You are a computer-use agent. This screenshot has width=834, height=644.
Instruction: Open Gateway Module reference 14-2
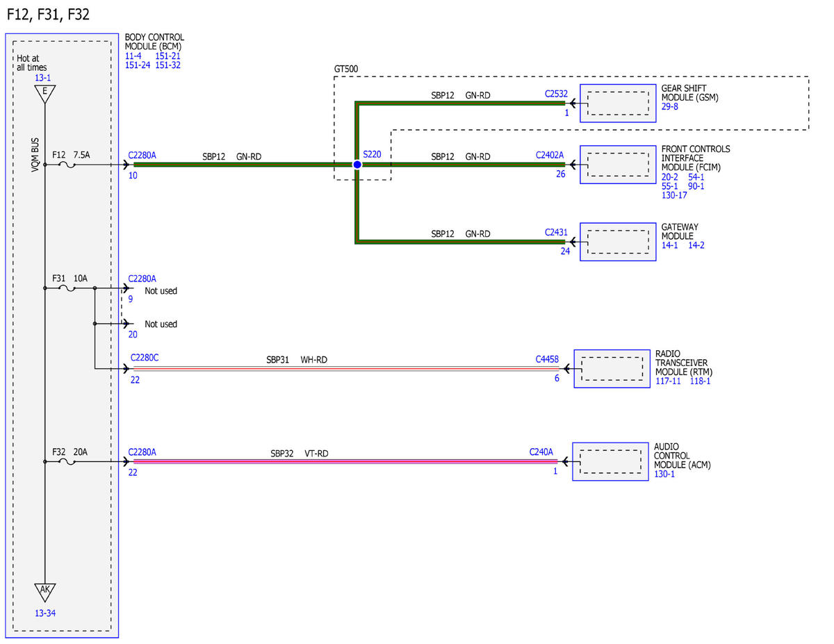click(x=696, y=245)
